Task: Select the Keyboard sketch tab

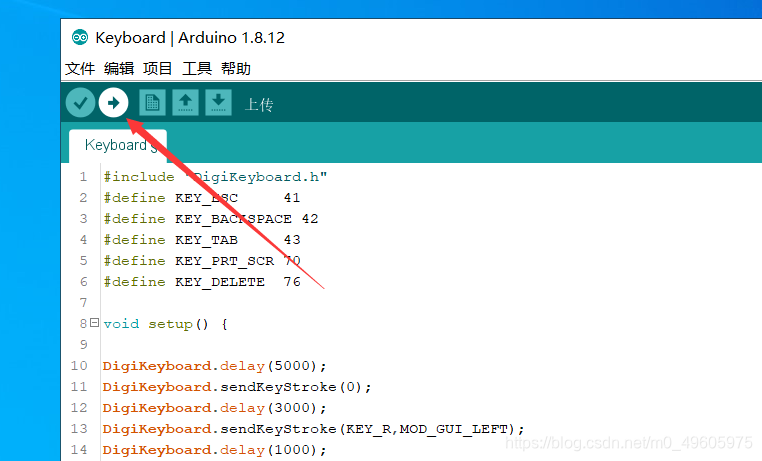Action: 118,145
